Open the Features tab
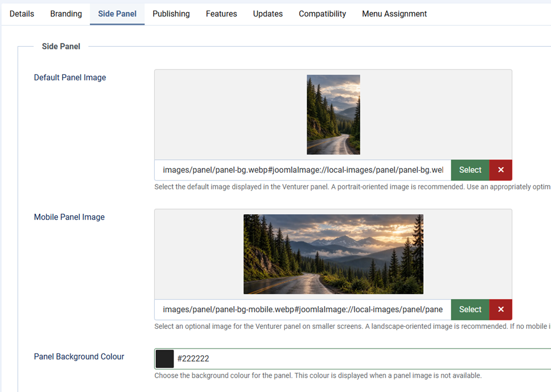 pyautogui.click(x=222, y=14)
